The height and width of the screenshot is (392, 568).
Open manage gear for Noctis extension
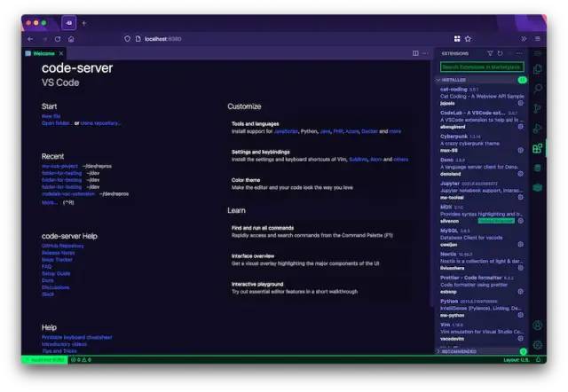coord(521,268)
